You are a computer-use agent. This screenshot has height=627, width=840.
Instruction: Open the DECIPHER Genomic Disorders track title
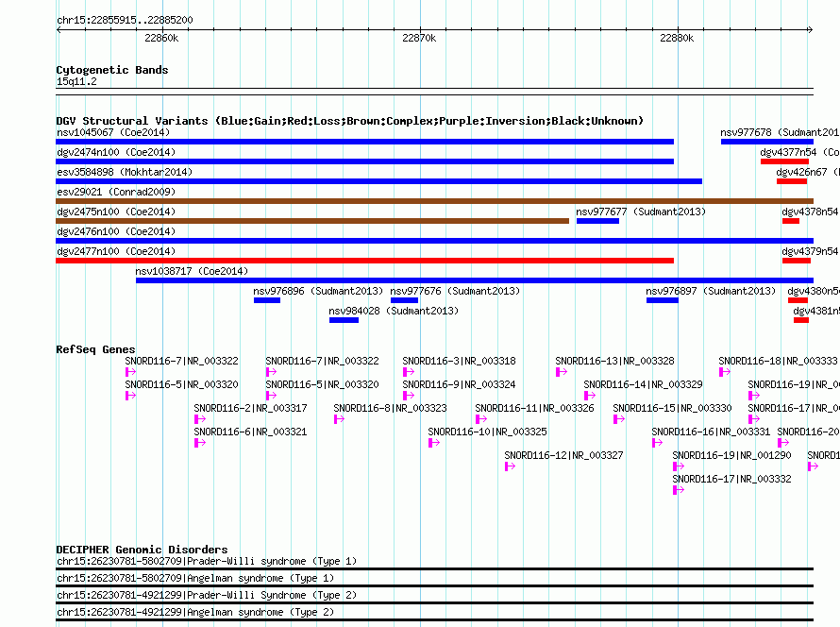(x=142, y=550)
